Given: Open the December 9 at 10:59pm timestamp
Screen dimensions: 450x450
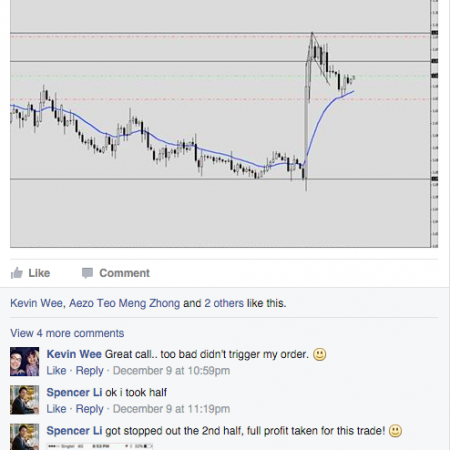Looking at the screenshot, I should pos(171,370).
